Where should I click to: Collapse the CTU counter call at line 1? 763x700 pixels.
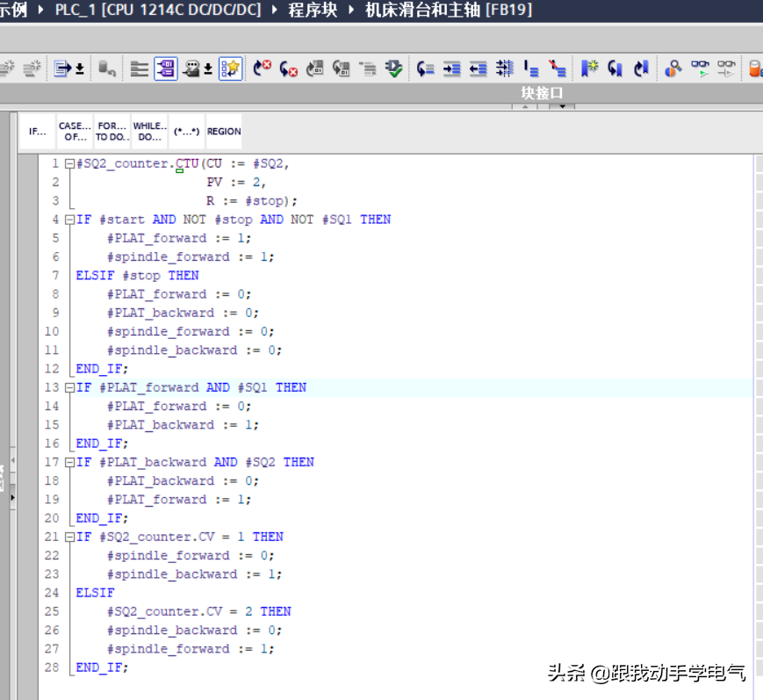(69, 164)
